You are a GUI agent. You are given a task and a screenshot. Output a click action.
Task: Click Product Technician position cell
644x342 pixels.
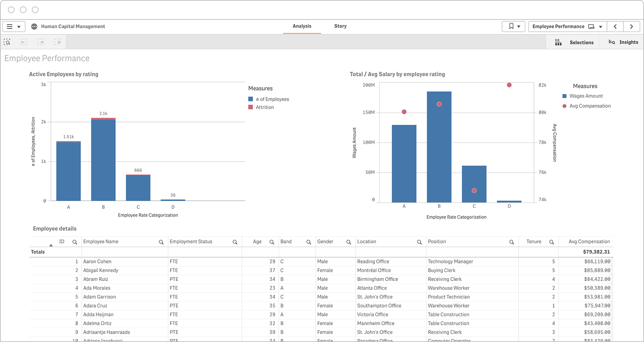449,297
